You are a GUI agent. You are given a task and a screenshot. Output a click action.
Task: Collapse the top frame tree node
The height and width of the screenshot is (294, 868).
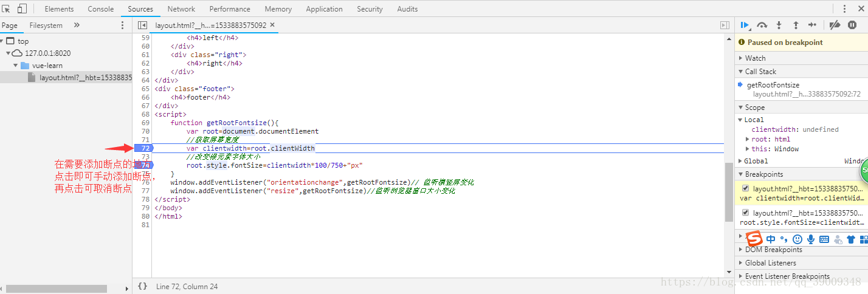2,41
